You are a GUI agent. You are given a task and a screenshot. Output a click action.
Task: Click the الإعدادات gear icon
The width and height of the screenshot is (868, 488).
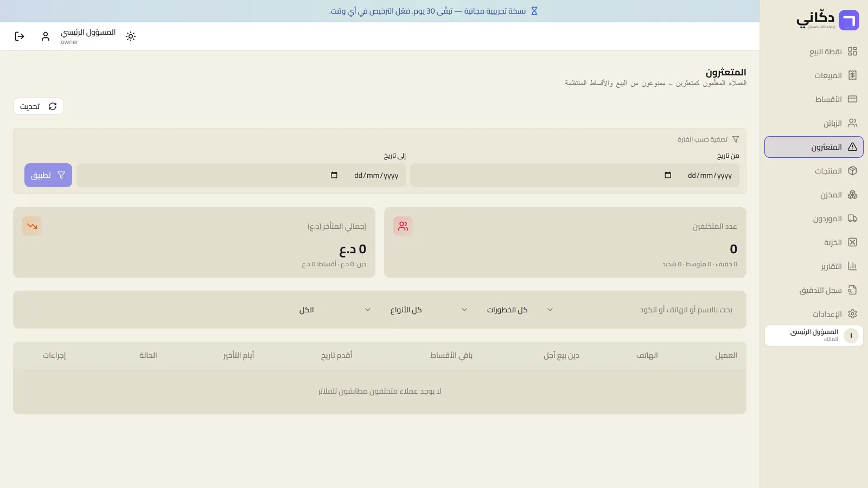tap(852, 314)
